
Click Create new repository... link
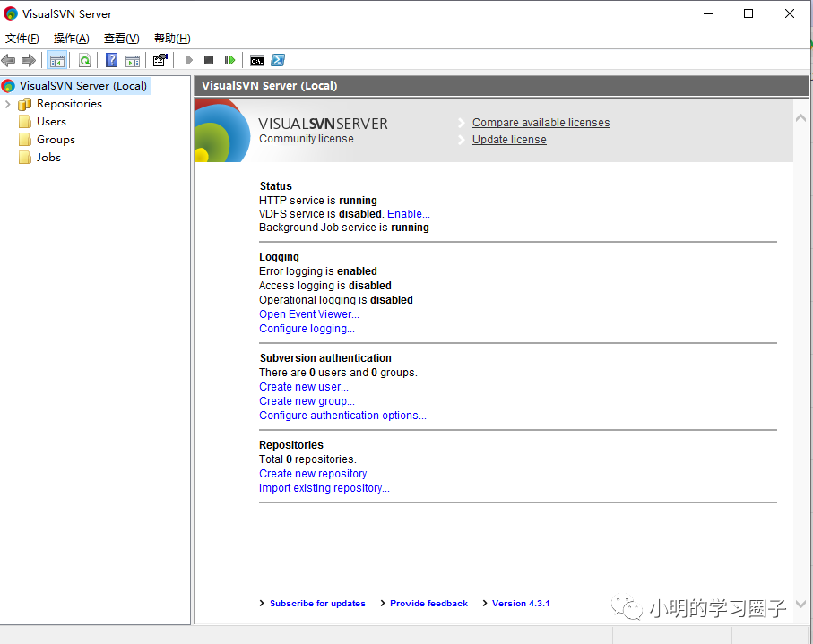click(316, 474)
